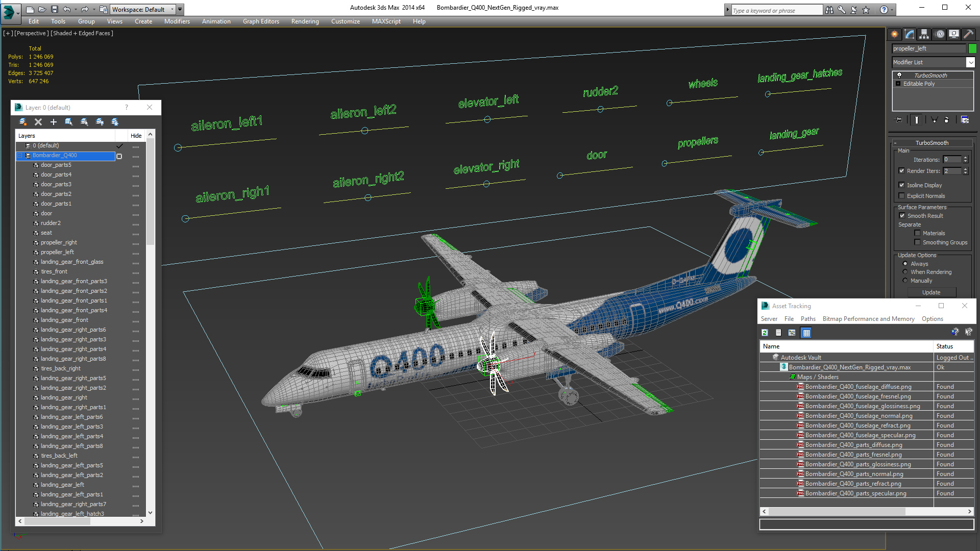Click the Pin Stack icon
The height and width of the screenshot is (551, 980).
click(899, 120)
